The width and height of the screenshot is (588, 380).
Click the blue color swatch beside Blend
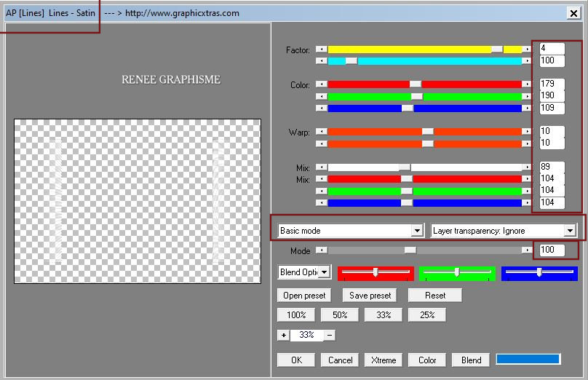coord(528,359)
